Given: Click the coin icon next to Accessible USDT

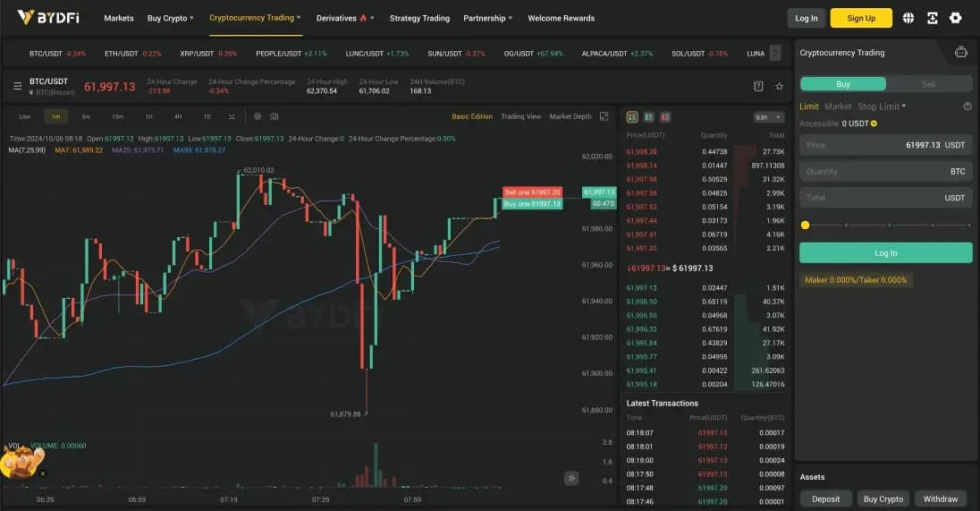Looking at the screenshot, I should coord(874,123).
